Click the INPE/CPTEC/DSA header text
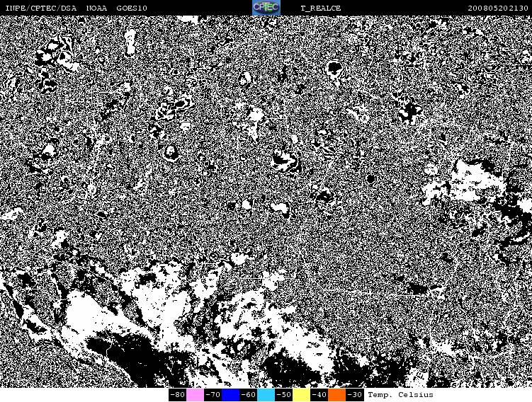This screenshot has width=532, height=402. (40, 8)
